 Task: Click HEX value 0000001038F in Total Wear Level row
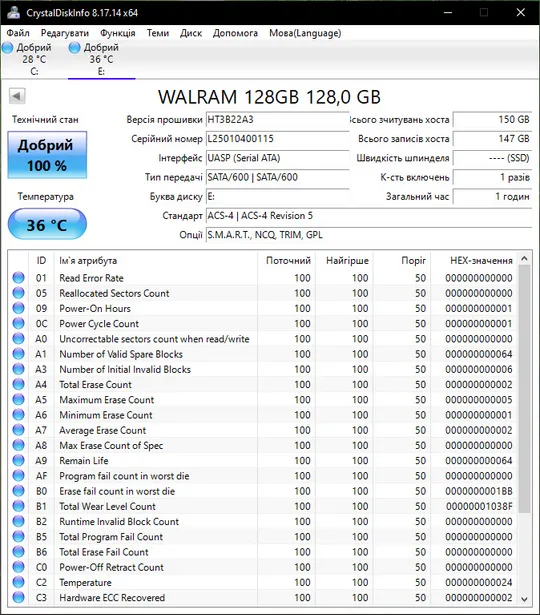point(479,506)
